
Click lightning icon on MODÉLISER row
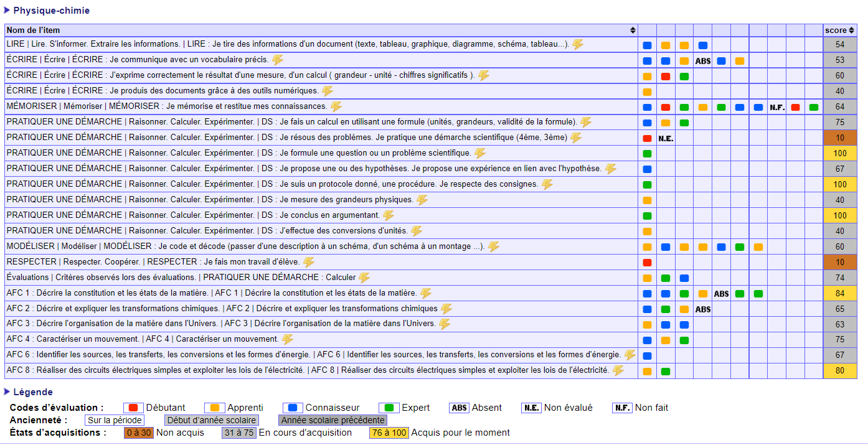pyautogui.click(x=494, y=246)
